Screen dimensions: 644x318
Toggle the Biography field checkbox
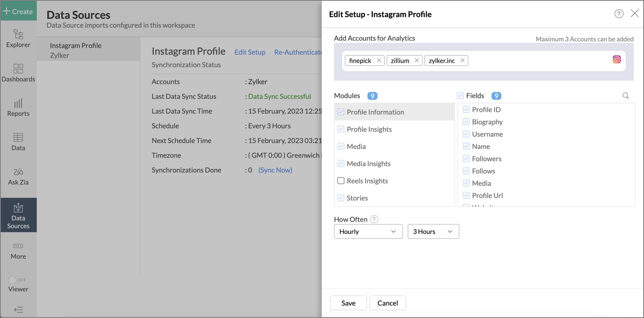(466, 122)
